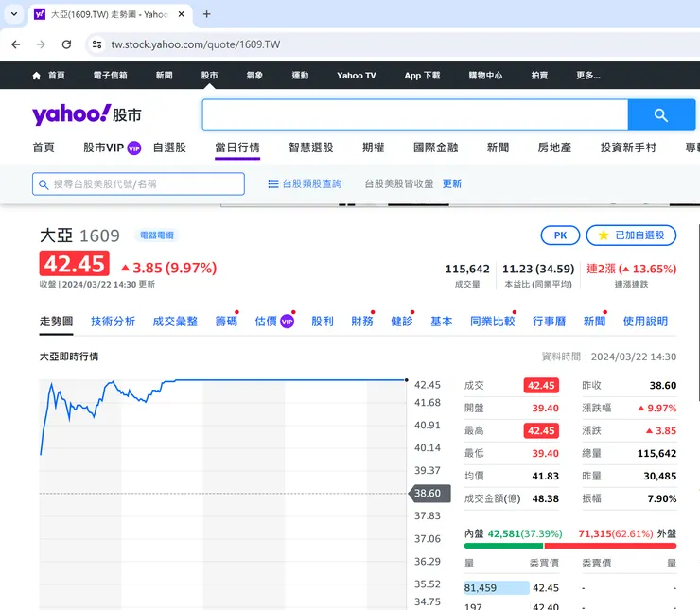
Task: Switch to 股利 tab
Action: pyautogui.click(x=323, y=322)
